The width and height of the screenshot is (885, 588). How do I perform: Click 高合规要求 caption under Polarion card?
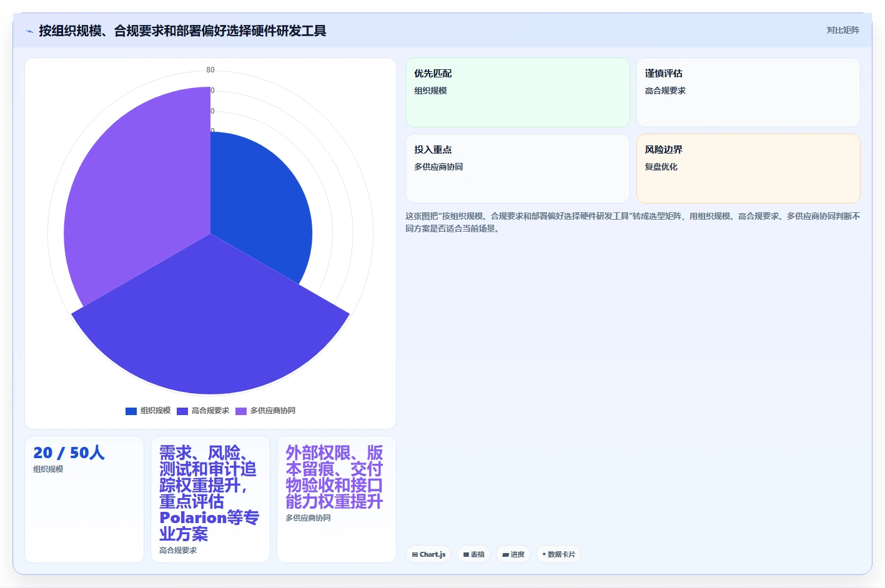tap(178, 550)
